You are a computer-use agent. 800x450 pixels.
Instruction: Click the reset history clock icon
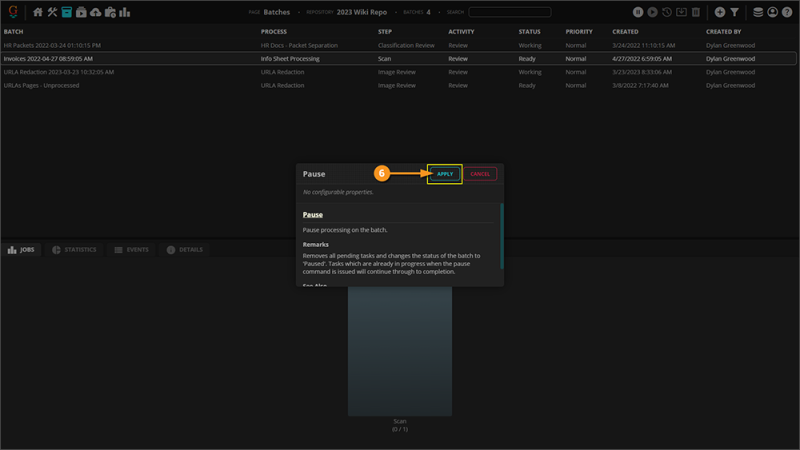click(x=667, y=12)
